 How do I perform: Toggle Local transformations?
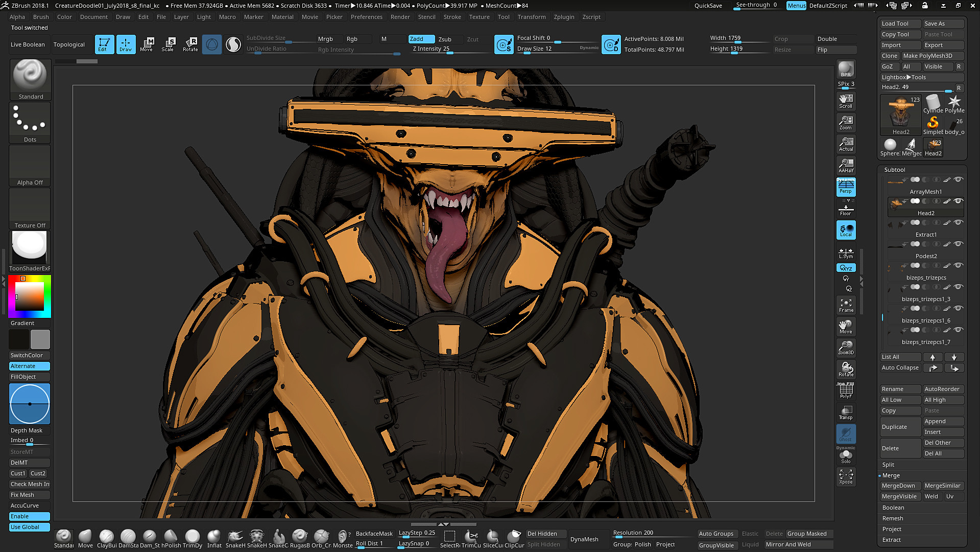[x=846, y=230]
